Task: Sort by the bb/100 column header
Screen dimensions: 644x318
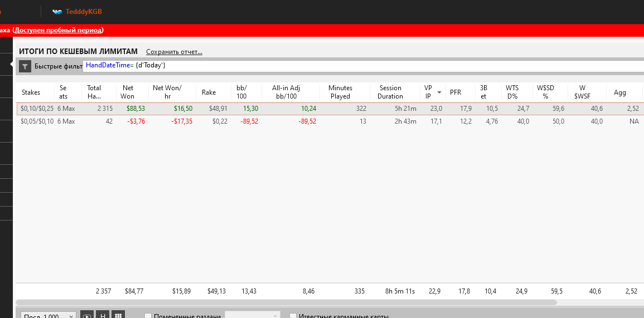Action: point(241,92)
